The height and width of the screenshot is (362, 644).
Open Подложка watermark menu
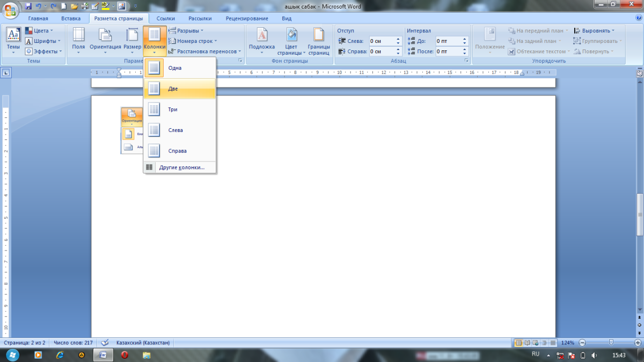point(262,40)
